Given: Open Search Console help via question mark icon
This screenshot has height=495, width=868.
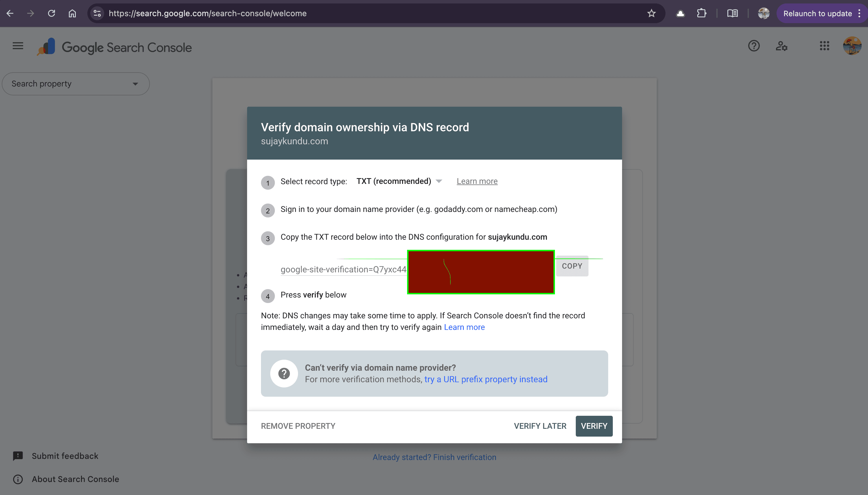Looking at the screenshot, I should coord(754,46).
